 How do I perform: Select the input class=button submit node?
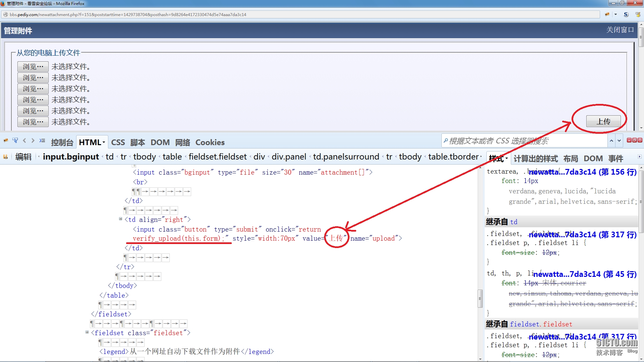[267, 234]
